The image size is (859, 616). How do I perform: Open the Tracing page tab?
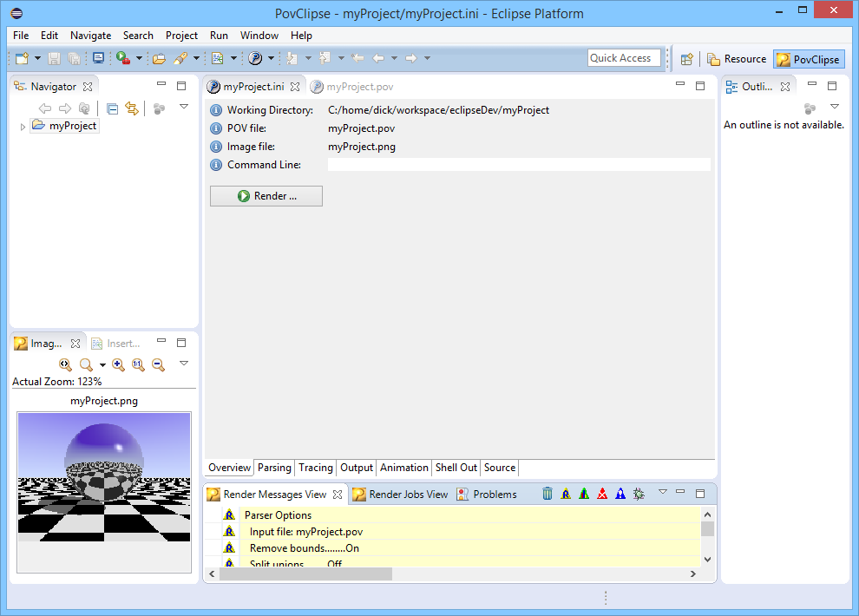pyautogui.click(x=316, y=468)
